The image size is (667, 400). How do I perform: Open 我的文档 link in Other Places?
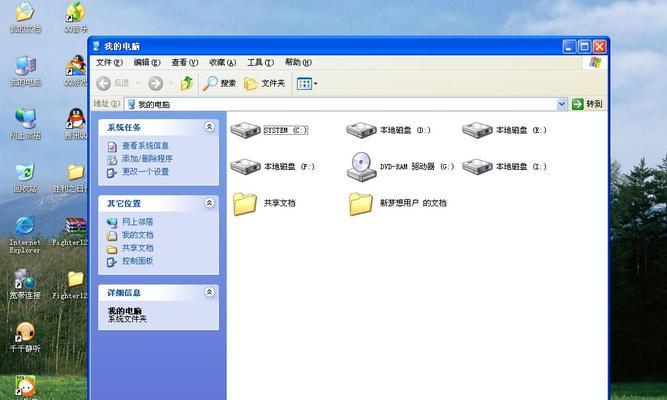pyautogui.click(x=137, y=235)
